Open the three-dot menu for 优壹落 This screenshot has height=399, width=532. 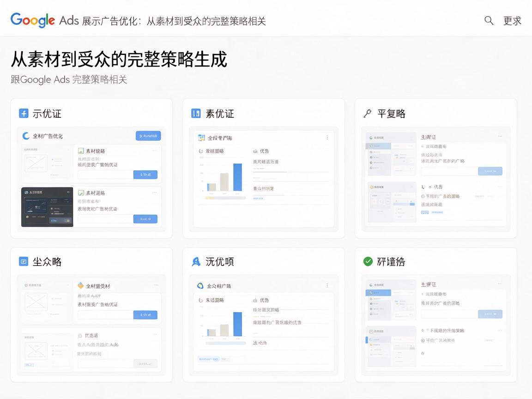coord(155,334)
